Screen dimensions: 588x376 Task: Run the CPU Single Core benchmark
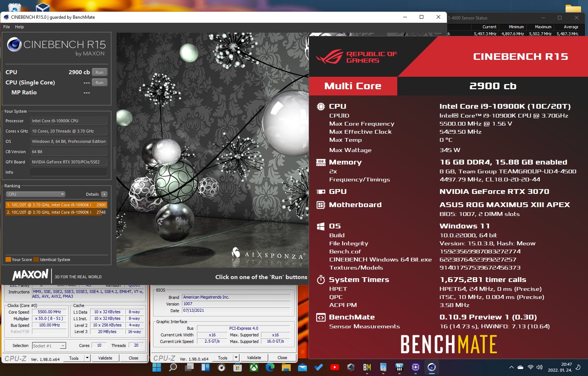click(x=100, y=83)
